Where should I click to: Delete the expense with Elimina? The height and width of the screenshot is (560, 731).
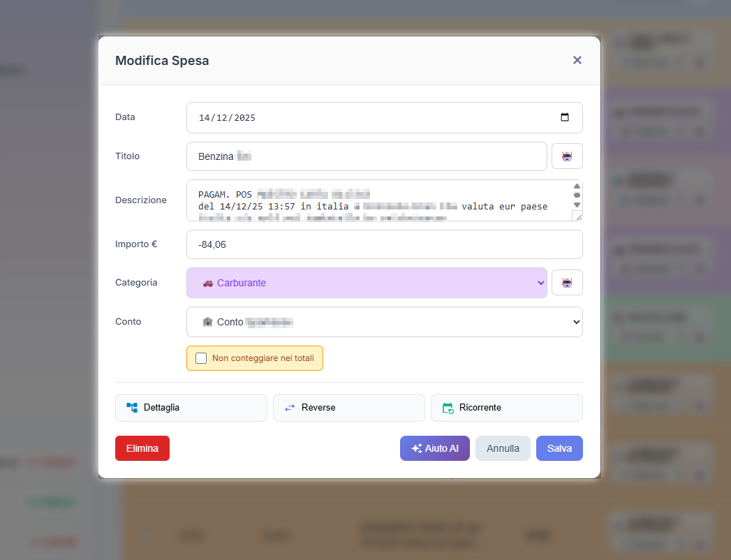pyautogui.click(x=142, y=448)
